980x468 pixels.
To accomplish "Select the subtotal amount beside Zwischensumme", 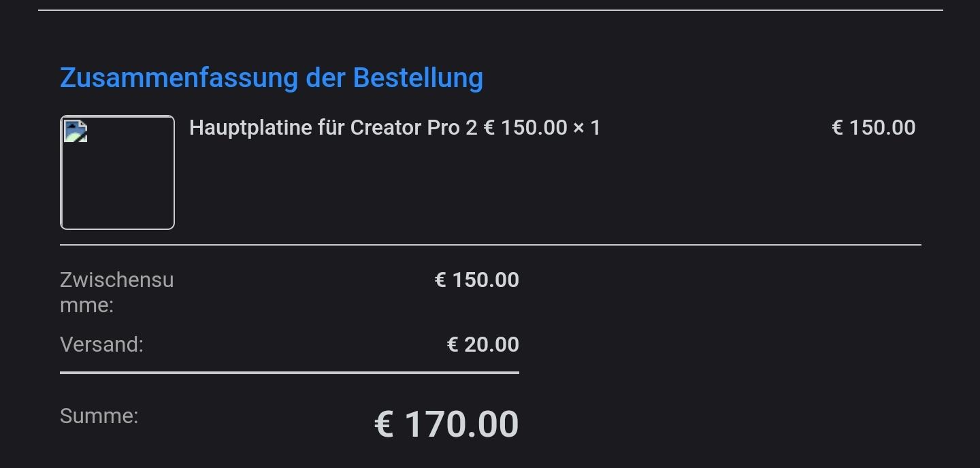I will 476,280.
